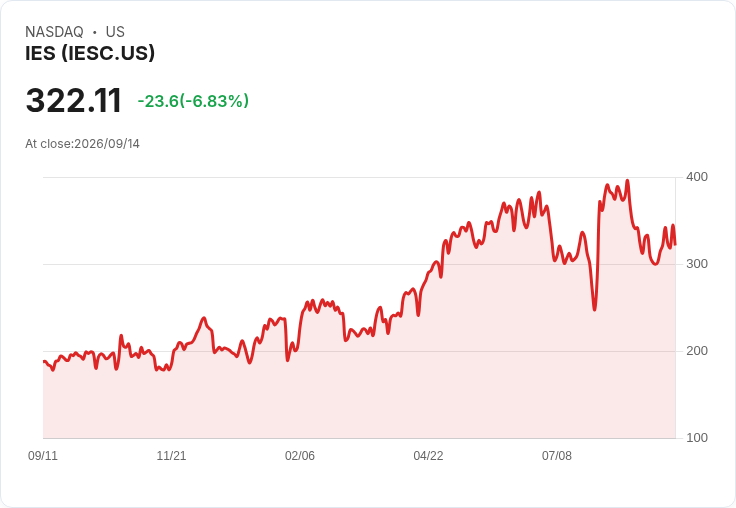The width and height of the screenshot is (736, 508).
Task: Select the 09/11 date on x-axis
Action: [x=43, y=456]
